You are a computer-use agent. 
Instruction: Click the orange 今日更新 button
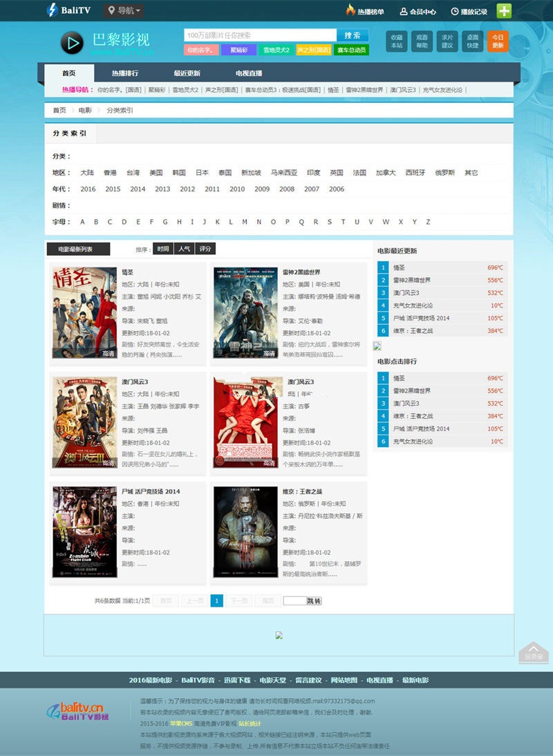498,41
